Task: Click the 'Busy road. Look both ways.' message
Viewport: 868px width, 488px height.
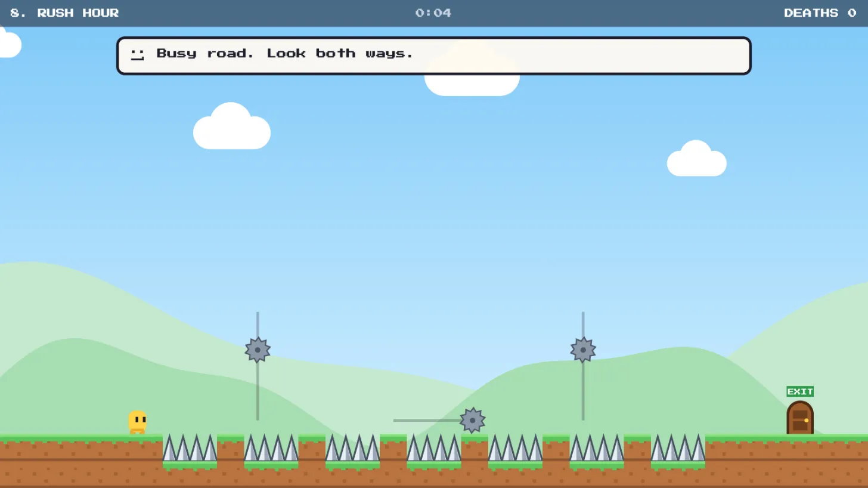Action: pos(285,53)
